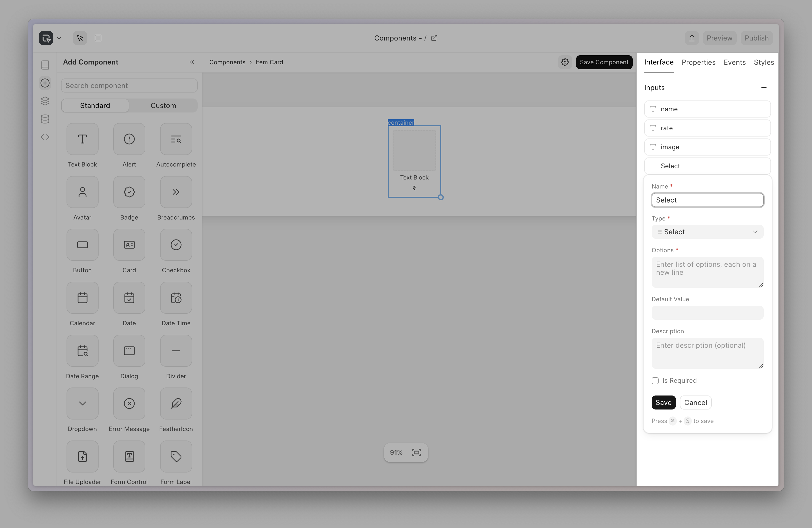The image size is (812, 528).
Task: Open the Add Component plus sidebar icon
Action: click(45, 83)
